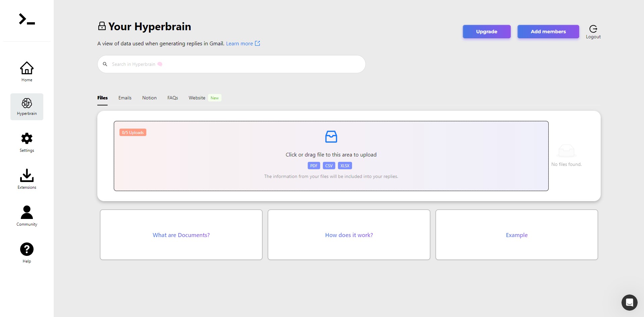Click the Upgrade button
The height and width of the screenshot is (317, 644).
pyautogui.click(x=487, y=32)
